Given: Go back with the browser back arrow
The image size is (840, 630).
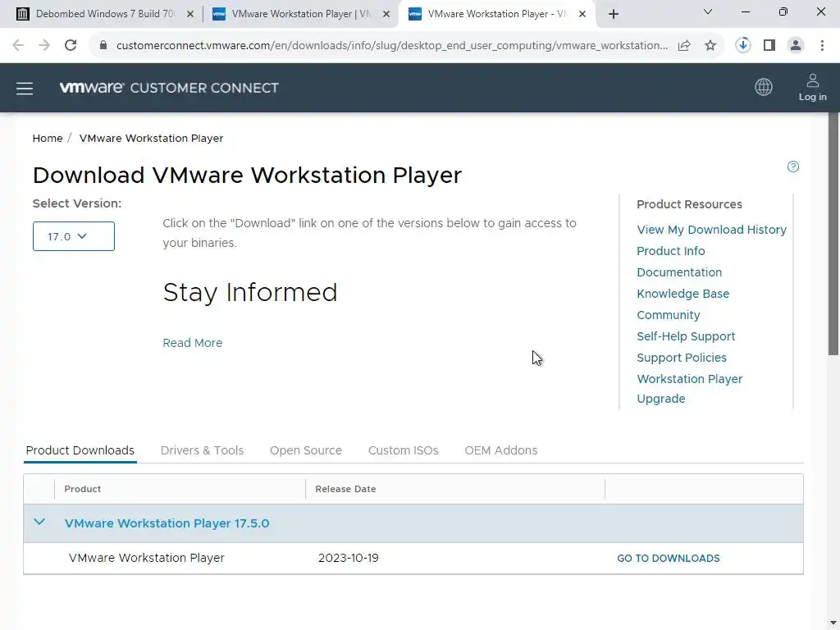Looking at the screenshot, I should point(18,46).
